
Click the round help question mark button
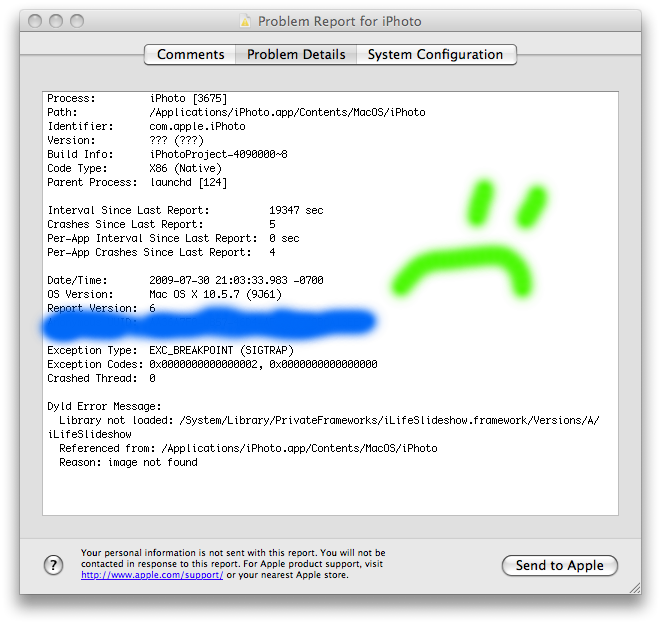pyautogui.click(x=54, y=565)
